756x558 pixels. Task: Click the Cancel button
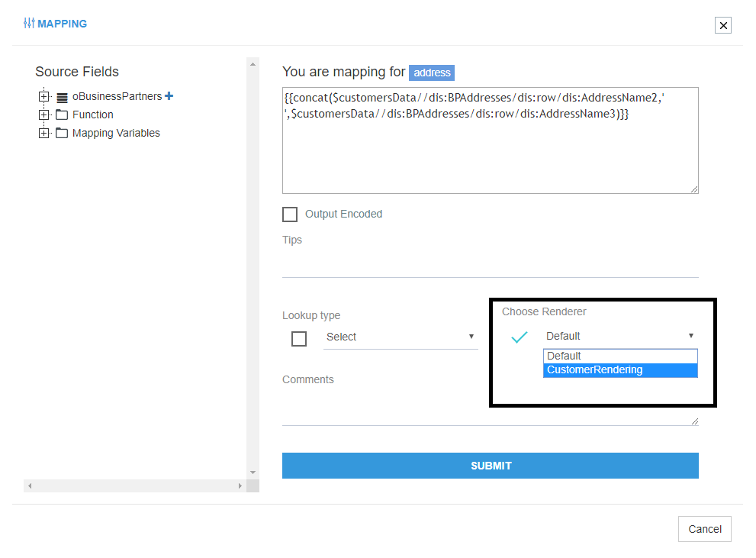tap(704, 529)
